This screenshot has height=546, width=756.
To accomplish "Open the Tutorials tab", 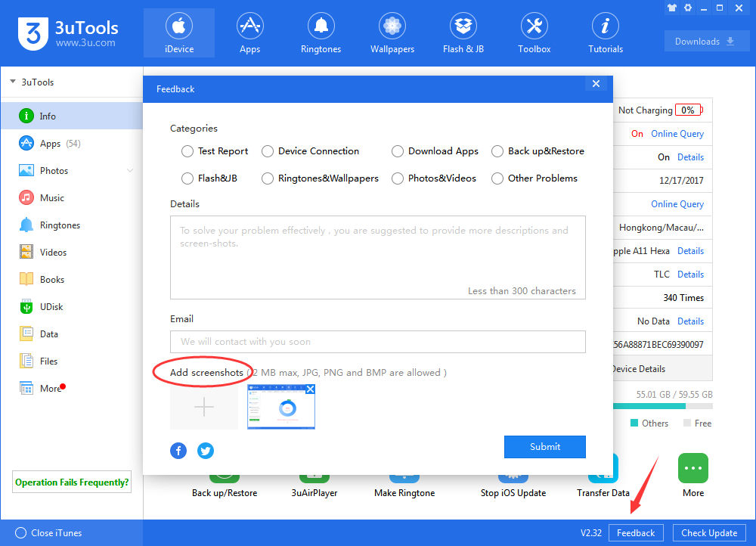I will tap(605, 33).
